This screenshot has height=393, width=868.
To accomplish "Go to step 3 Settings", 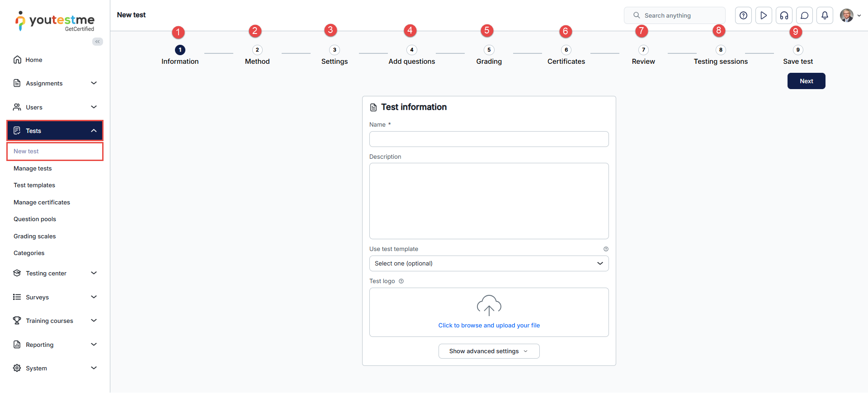I will click(x=335, y=50).
